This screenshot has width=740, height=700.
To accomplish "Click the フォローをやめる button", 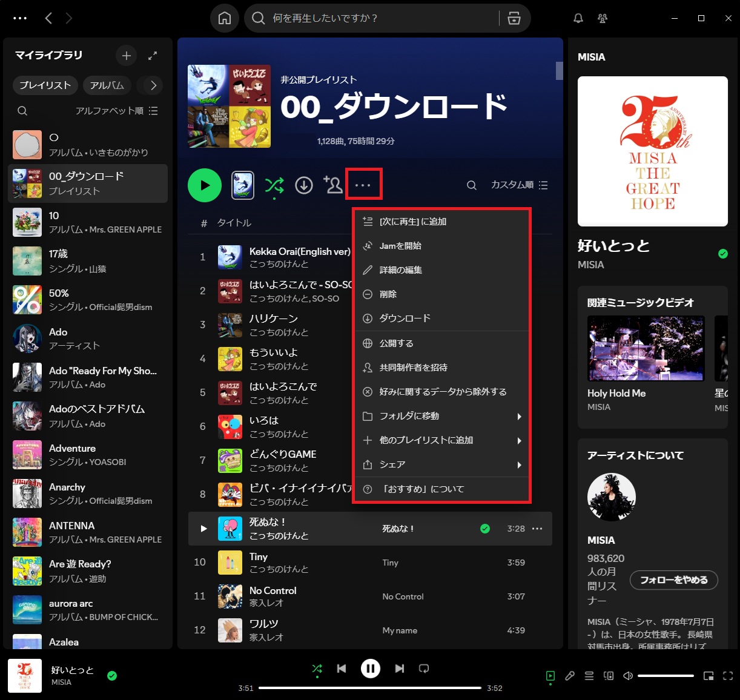I will coord(674,580).
